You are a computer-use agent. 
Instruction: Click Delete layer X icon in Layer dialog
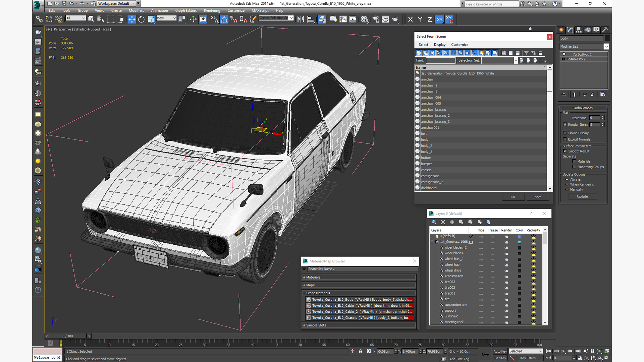(x=443, y=222)
